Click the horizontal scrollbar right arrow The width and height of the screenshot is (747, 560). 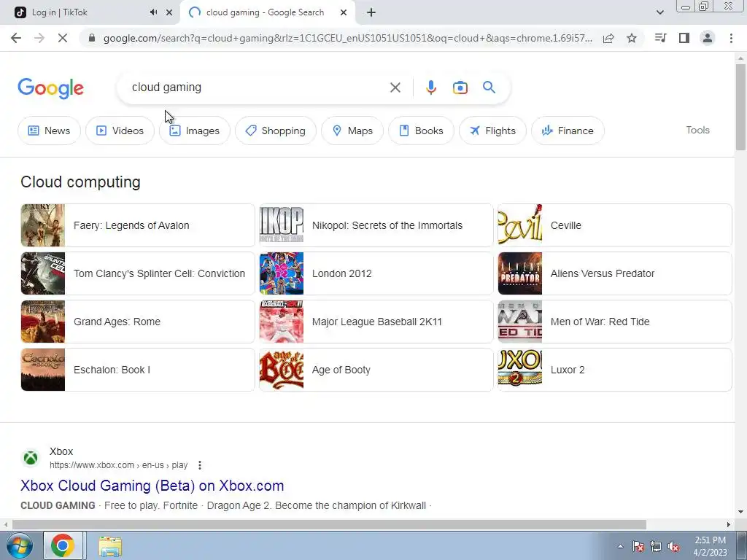coord(729,524)
